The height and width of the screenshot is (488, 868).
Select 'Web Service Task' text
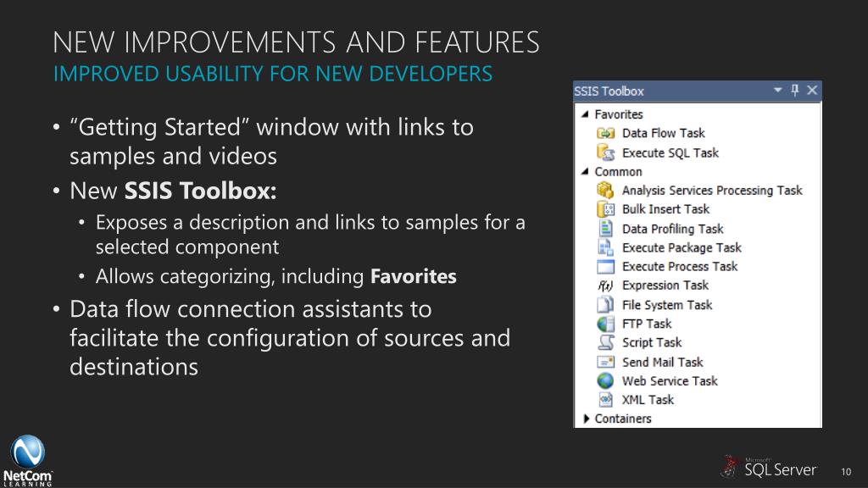coord(670,381)
